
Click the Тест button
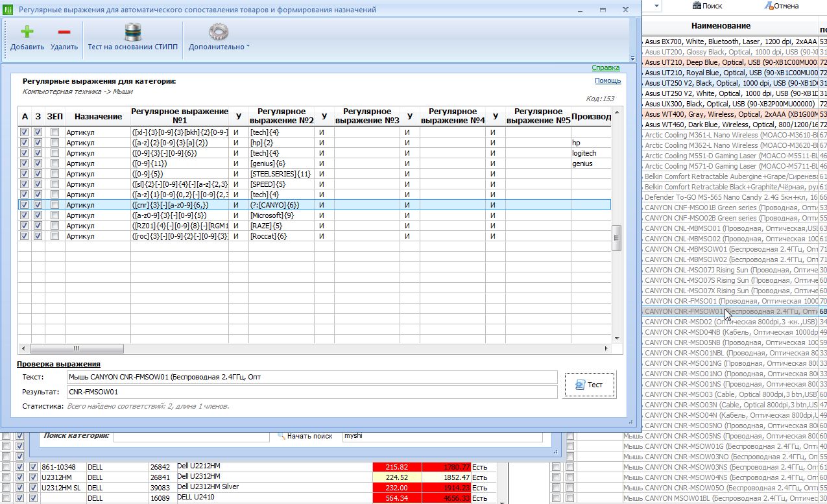(590, 385)
